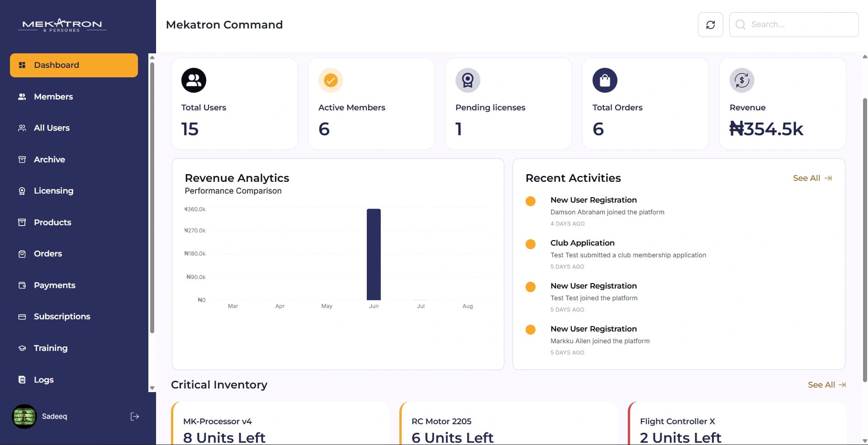Open the Revenue ₦354.5k stat card
Viewport: 868px width, 445px height.
point(783,104)
